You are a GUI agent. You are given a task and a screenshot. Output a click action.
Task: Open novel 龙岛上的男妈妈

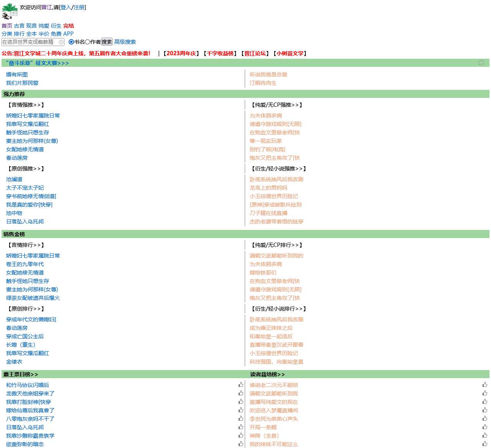[x=269, y=188]
